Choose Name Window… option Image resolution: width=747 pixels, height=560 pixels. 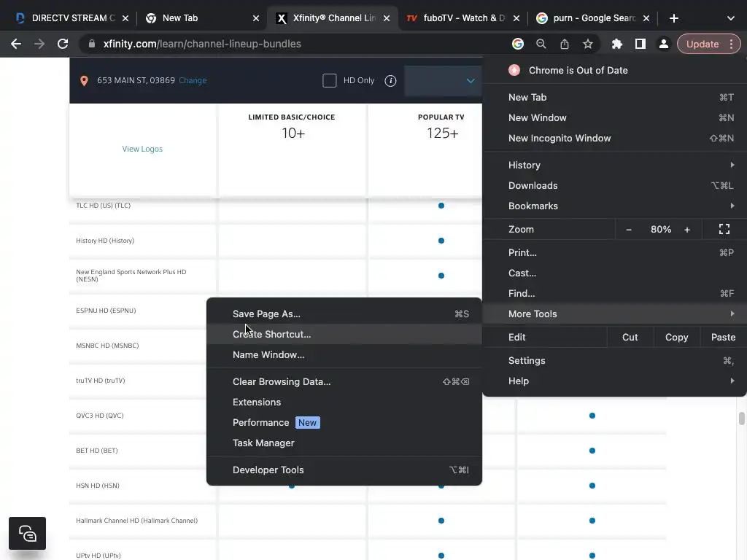344,355
